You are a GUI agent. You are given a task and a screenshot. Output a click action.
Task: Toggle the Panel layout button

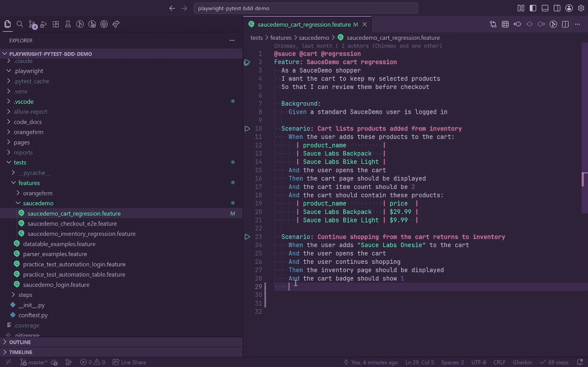pyautogui.click(x=545, y=8)
